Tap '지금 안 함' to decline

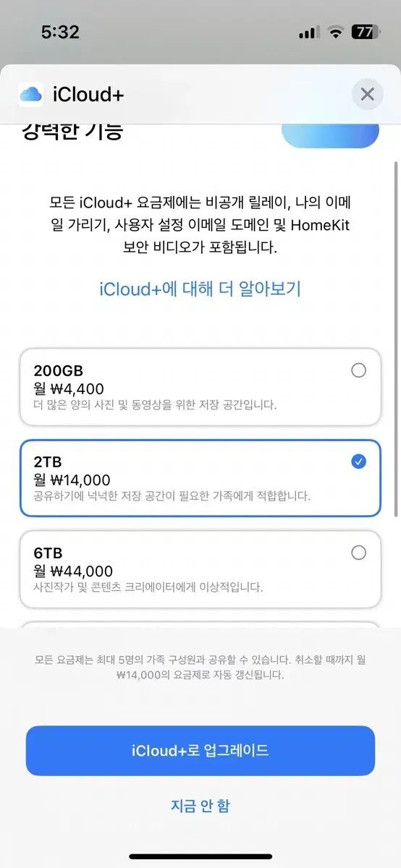200,806
